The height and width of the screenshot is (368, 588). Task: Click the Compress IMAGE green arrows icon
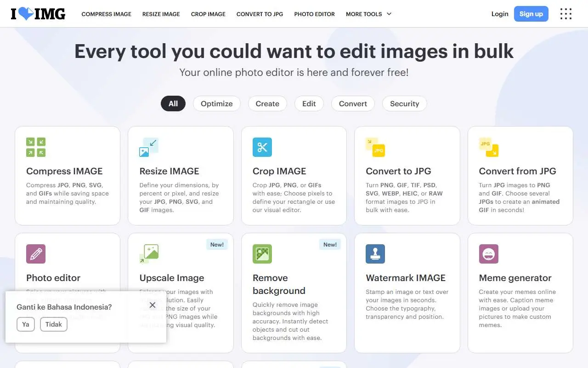pyautogui.click(x=36, y=147)
